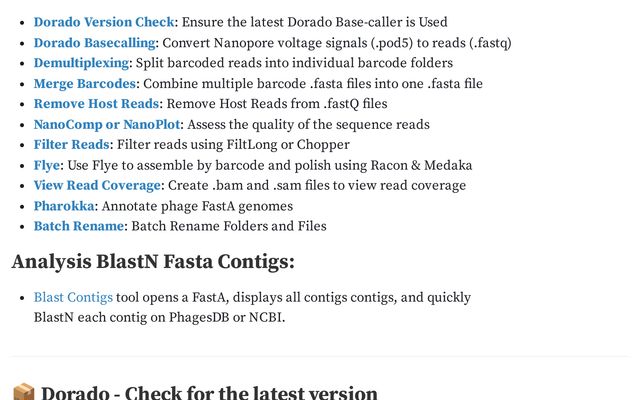Click the Batch Rename Folders and Files description
The width and height of the screenshot is (640, 400).
point(229,226)
